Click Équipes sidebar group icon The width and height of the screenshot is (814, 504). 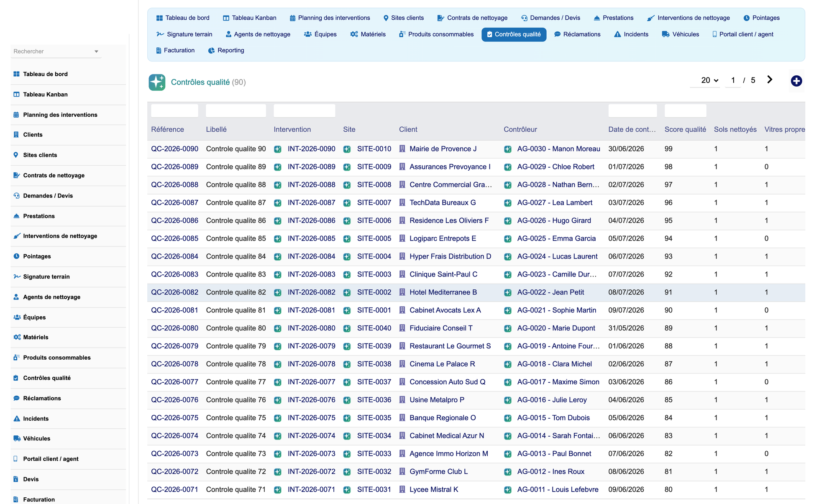(17, 317)
